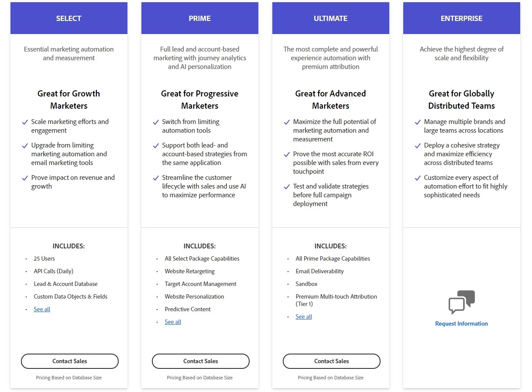Expand 'See all' in Prime includes list
The height and width of the screenshot is (392, 532).
173,322
